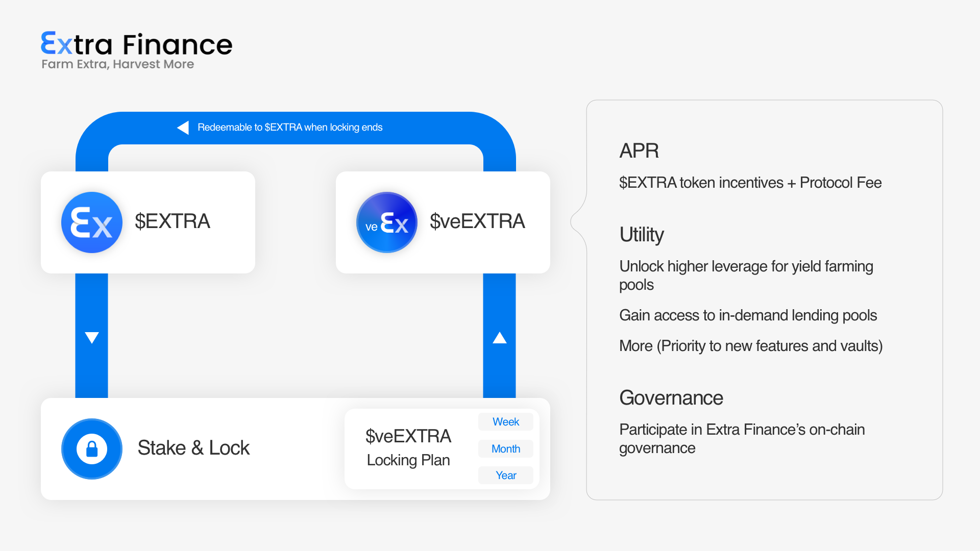The width and height of the screenshot is (980, 551).
Task: Click the $veEXTRA token name text
Action: click(477, 221)
